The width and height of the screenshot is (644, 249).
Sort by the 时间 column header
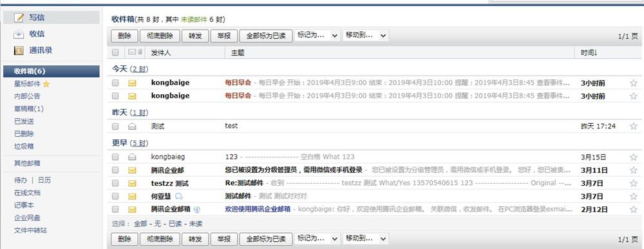pyautogui.click(x=589, y=53)
